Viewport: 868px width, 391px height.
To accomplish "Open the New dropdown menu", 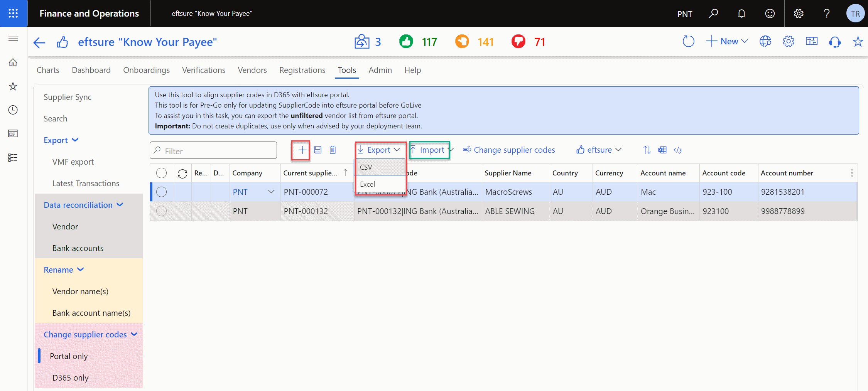I will point(727,41).
